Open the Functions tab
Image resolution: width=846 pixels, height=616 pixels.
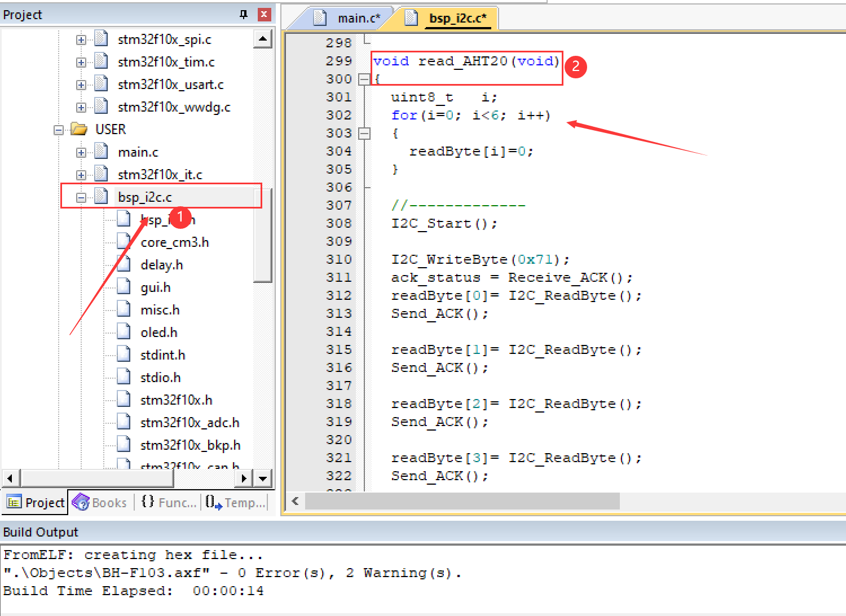pyautogui.click(x=168, y=502)
